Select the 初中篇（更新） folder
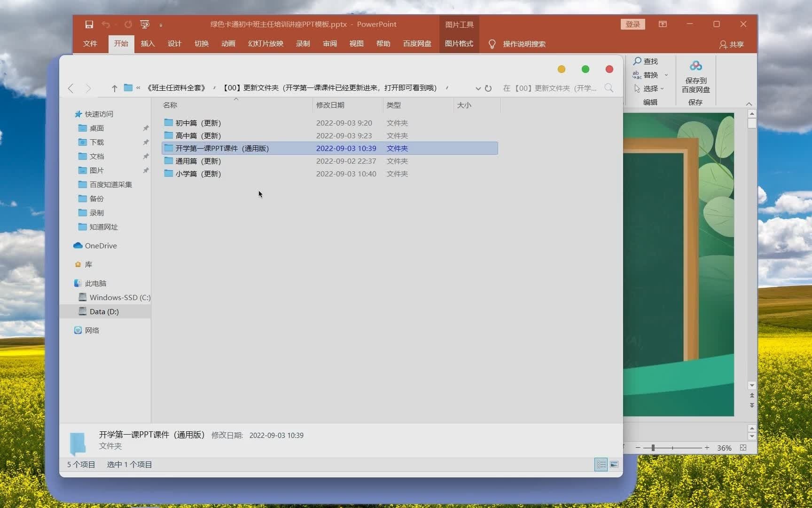This screenshot has height=508, width=812. [x=329, y=123]
